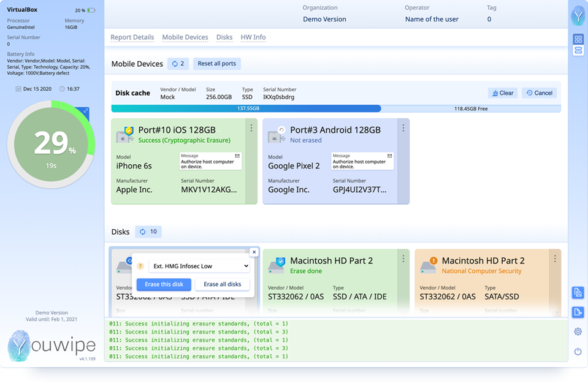The height and width of the screenshot is (383, 588).
Task: Open options menu for Port#3 Android card
Action: 403,128
